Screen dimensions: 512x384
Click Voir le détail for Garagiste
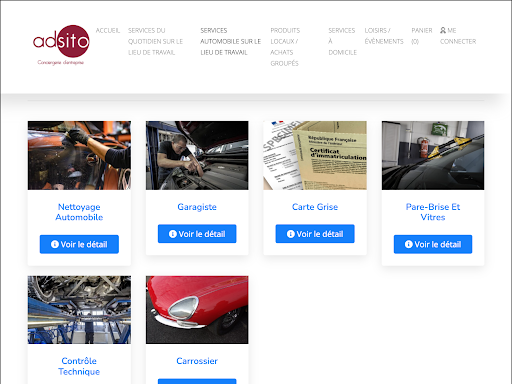(197, 234)
